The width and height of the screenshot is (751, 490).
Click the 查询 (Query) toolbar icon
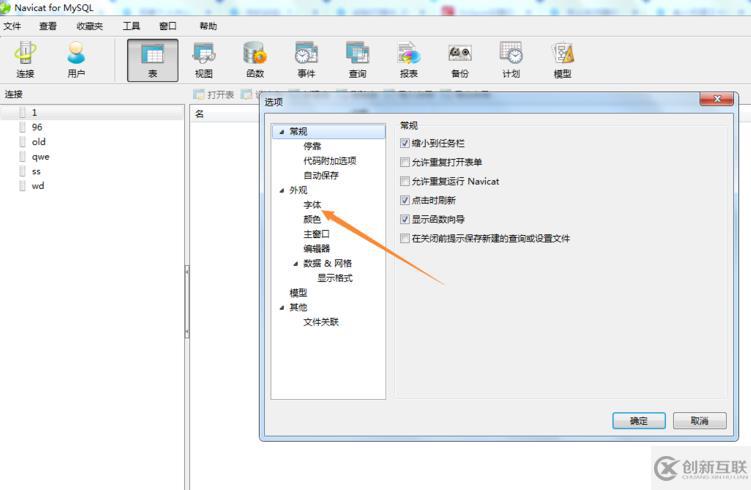(357, 60)
